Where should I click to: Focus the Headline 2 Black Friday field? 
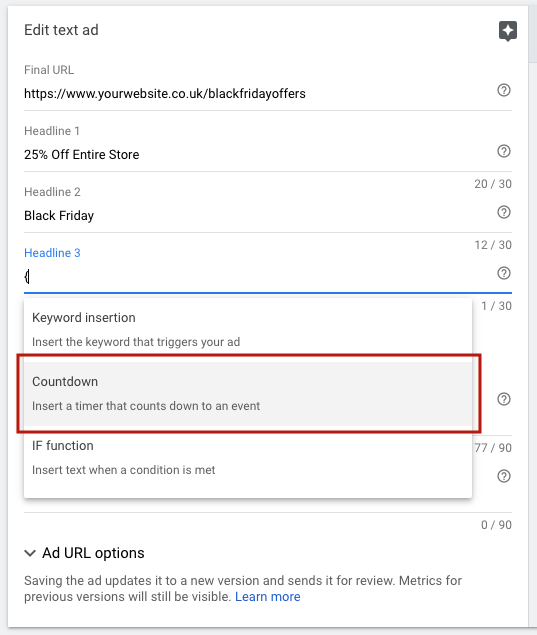(x=259, y=215)
